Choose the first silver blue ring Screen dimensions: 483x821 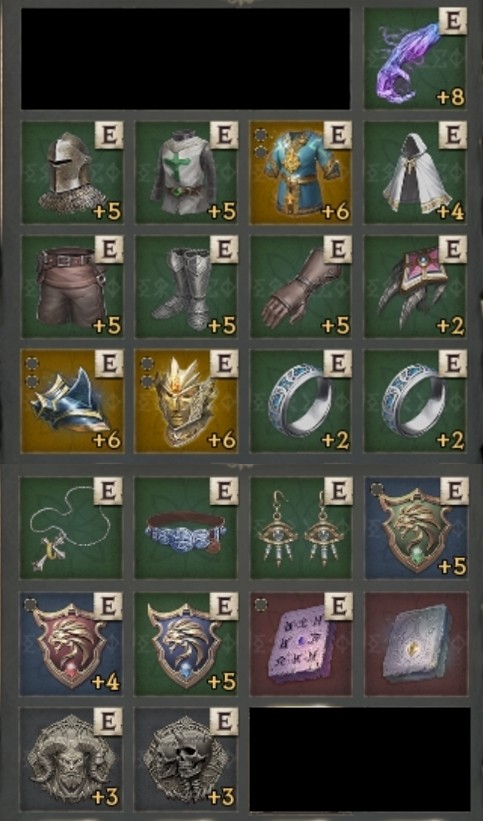pyautogui.click(x=301, y=401)
